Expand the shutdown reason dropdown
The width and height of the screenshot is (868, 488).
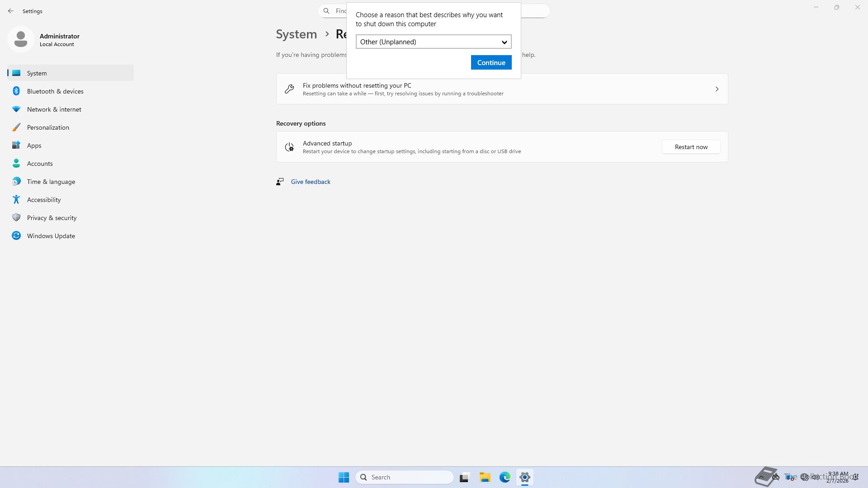click(433, 42)
